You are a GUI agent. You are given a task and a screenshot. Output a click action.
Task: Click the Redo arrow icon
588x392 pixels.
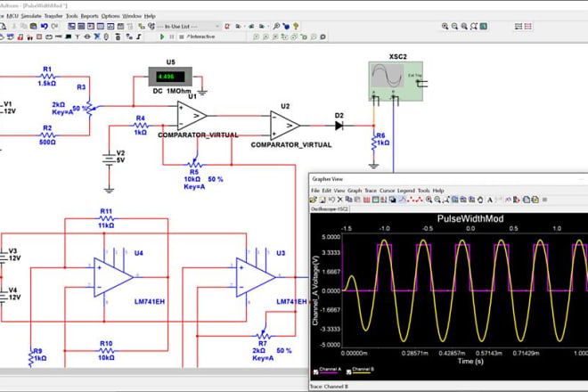54,26
